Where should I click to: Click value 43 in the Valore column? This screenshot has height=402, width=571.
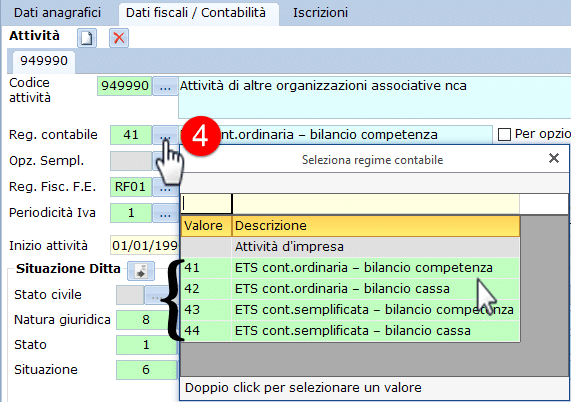[x=206, y=310]
